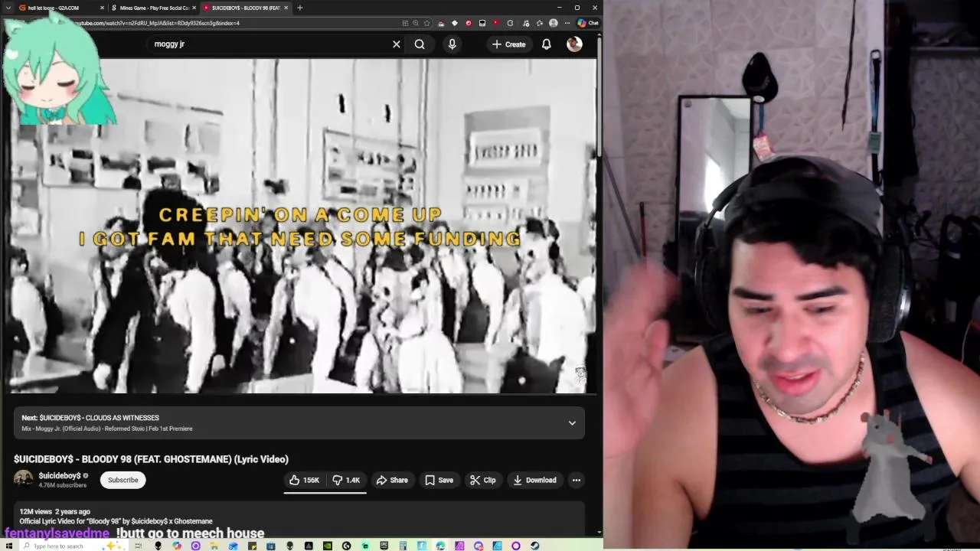980x551 pixels.
Task: Click the red circular extension icon
Action: 469,23
